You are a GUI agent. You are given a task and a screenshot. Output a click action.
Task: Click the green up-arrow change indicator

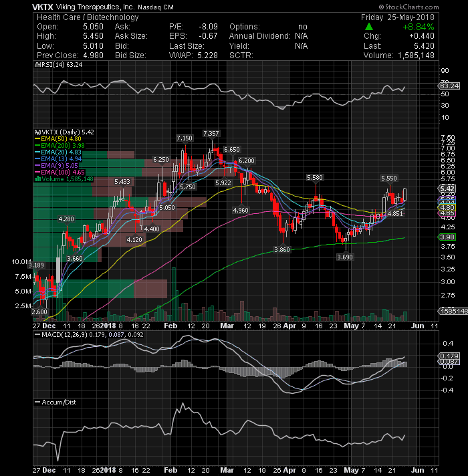(x=369, y=27)
